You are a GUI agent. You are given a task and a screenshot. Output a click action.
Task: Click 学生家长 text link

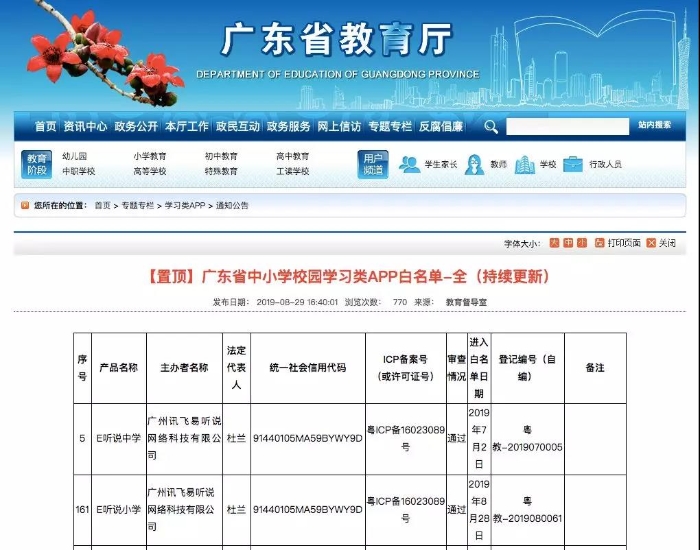point(441,165)
